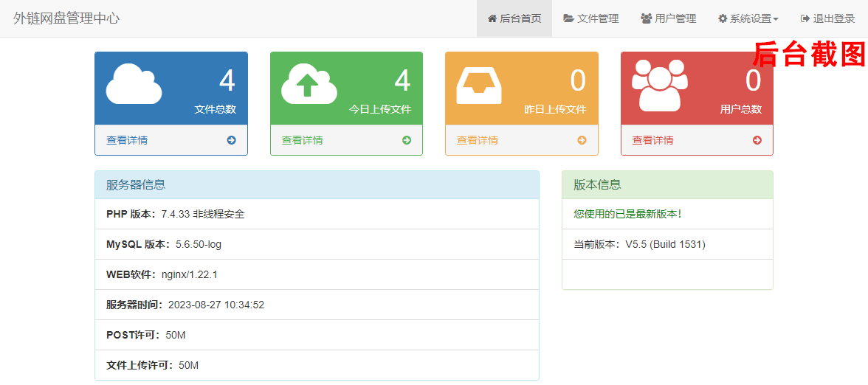Select the POST许可 50M row
Viewport: 868px width, 385px height.
pyautogui.click(x=317, y=335)
